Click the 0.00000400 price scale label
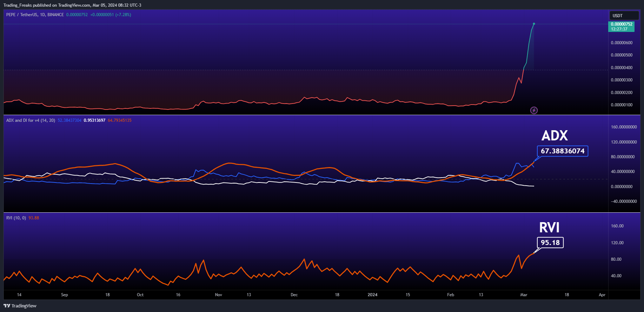The width and height of the screenshot is (644, 312). (622, 68)
